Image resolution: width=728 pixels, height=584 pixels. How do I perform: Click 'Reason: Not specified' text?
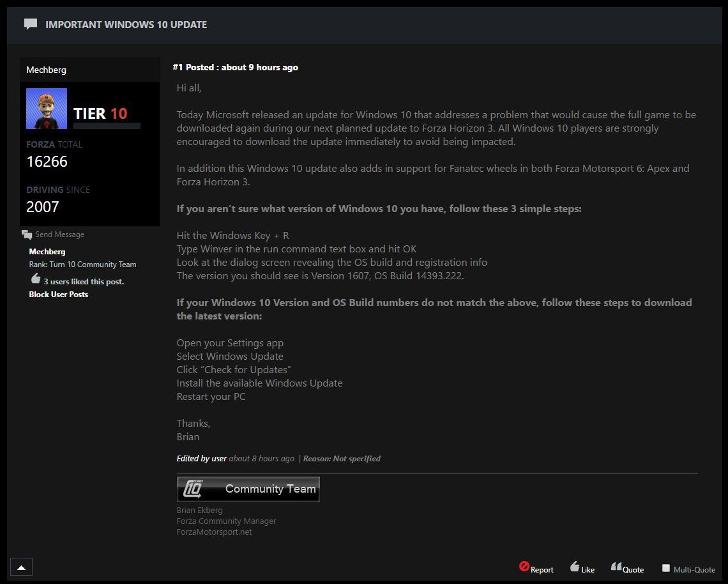[x=342, y=459]
